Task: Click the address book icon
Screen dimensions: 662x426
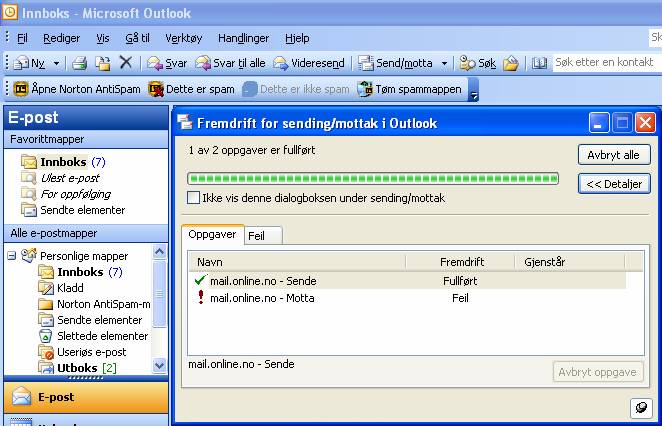Action: coord(539,63)
